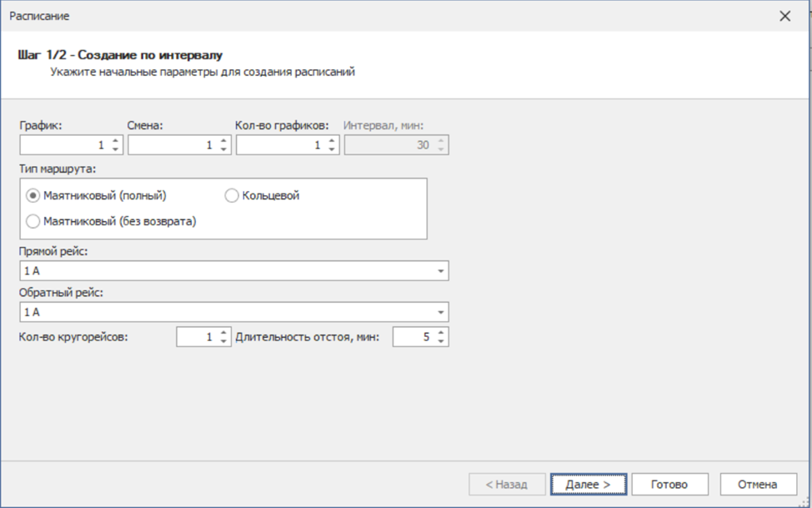Viewport: 812px width, 508px height.
Task: Cancel the wizard with Отмена
Action: [x=756, y=484]
